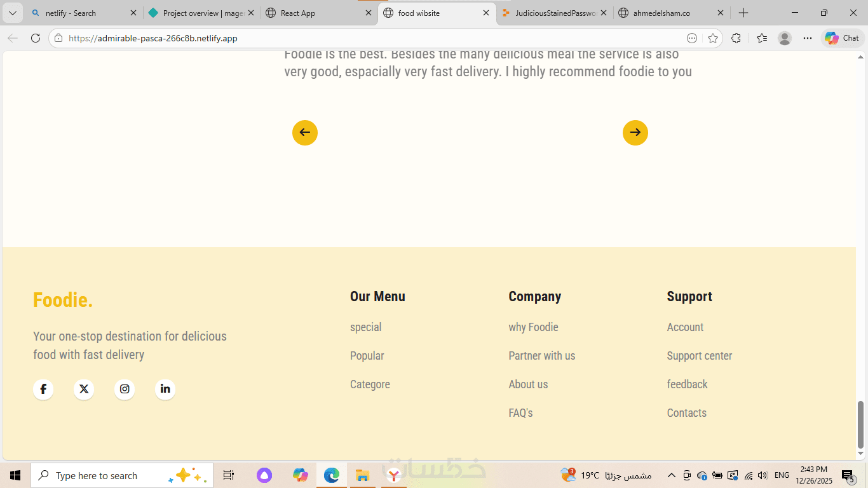Switch input language from ENG indicator

coord(782,475)
